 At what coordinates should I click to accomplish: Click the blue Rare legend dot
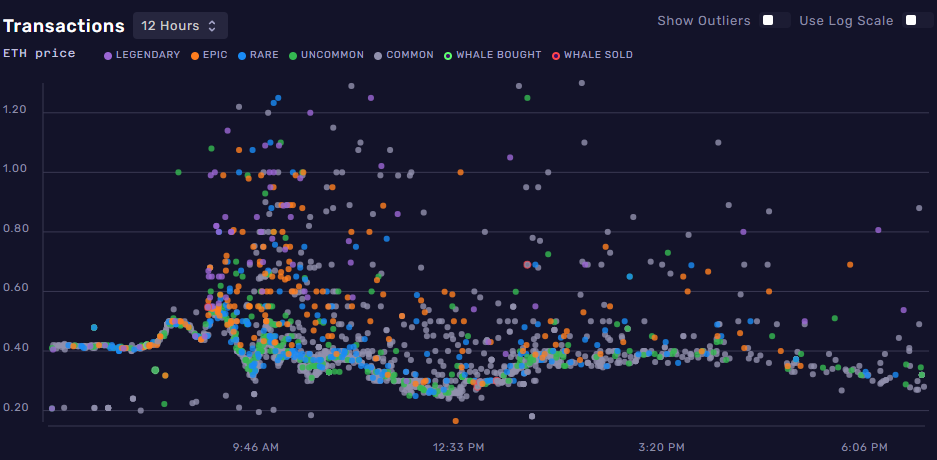(x=244, y=55)
